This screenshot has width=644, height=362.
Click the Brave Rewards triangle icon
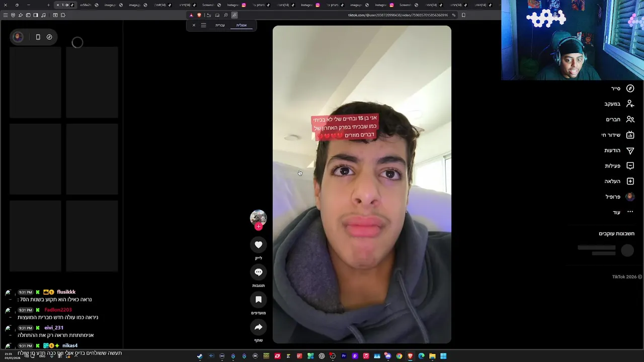click(191, 15)
